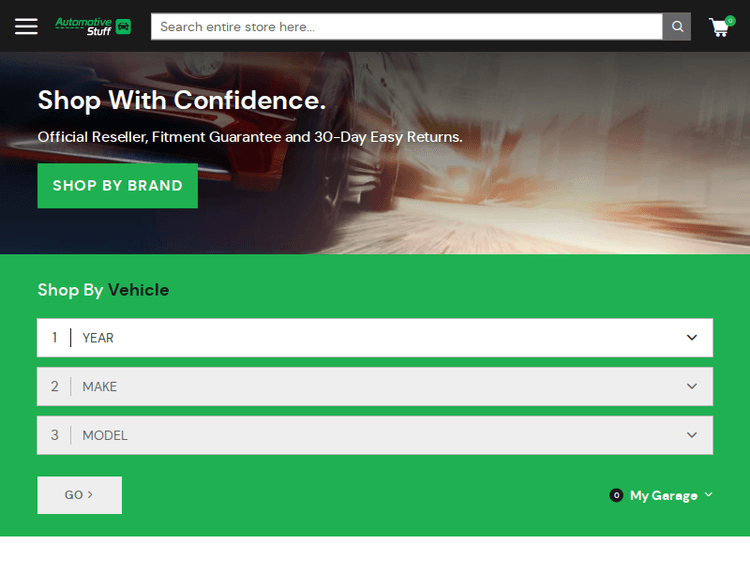Open the YEAR dropdown
The image size is (750, 563).
pos(375,338)
